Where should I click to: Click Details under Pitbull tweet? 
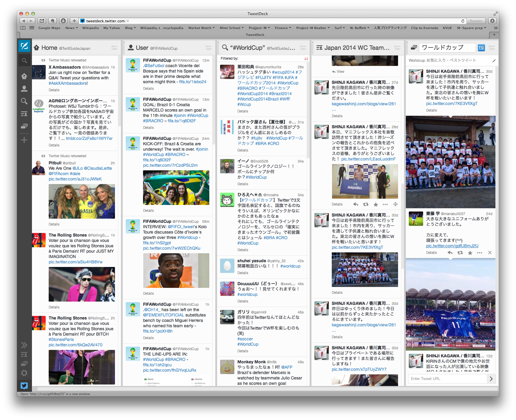coord(54,224)
